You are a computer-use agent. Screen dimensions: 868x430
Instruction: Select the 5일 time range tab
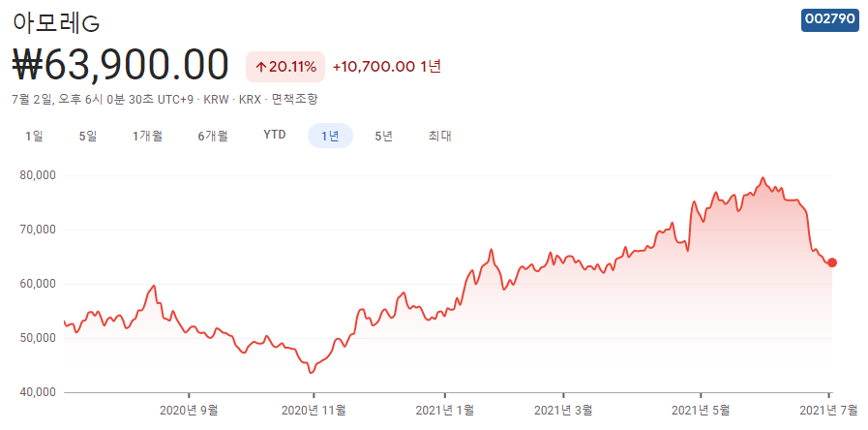[x=88, y=136]
